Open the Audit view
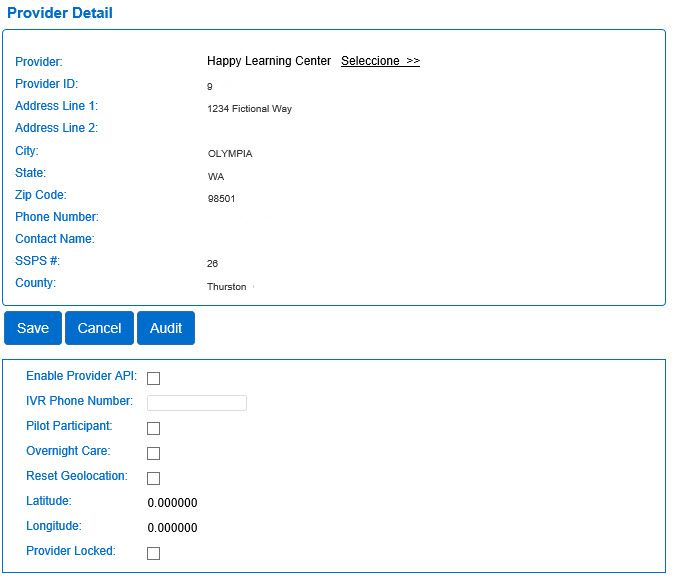 coord(166,328)
